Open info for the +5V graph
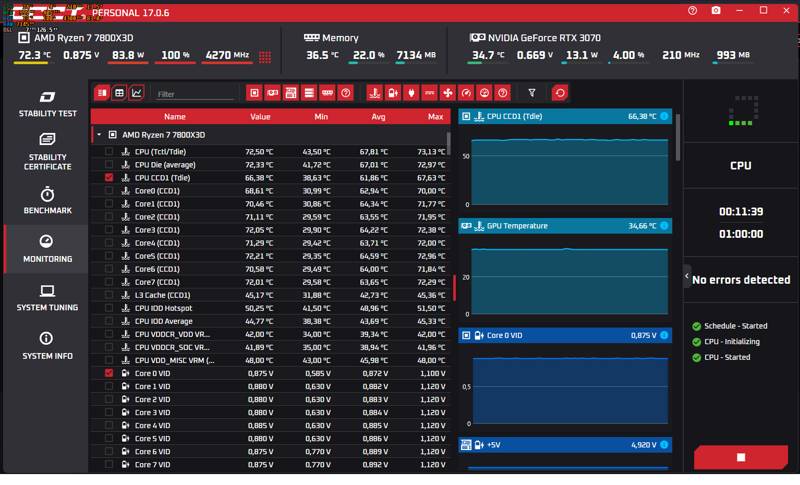The image size is (800, 485). (x=664, y=445)
